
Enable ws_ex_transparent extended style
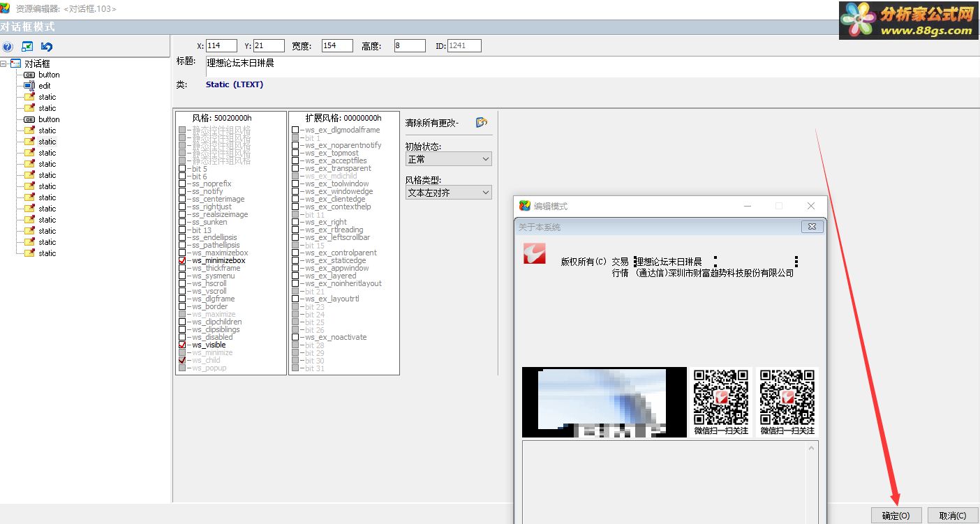pos(295,168)
